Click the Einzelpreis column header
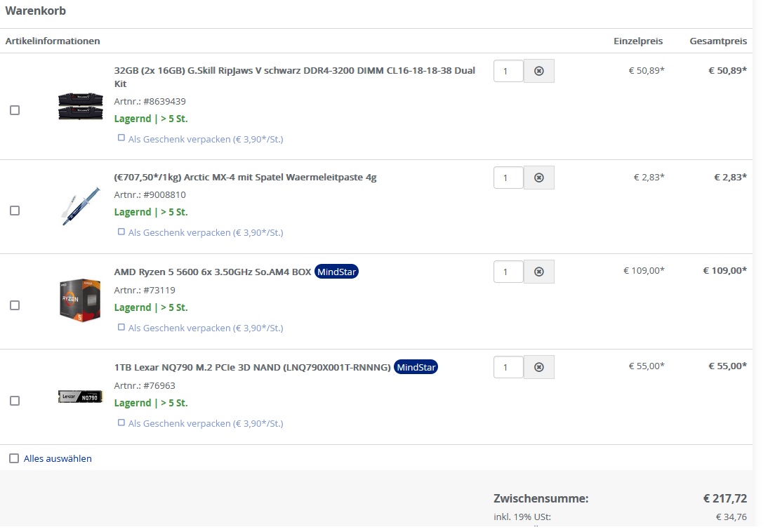Image resolution: width=775 pixels, height=532 pixels. (x=638, y=41)
